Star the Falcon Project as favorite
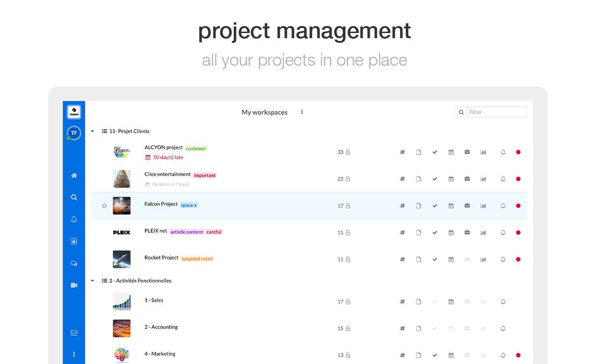 [x=104, y=206]
